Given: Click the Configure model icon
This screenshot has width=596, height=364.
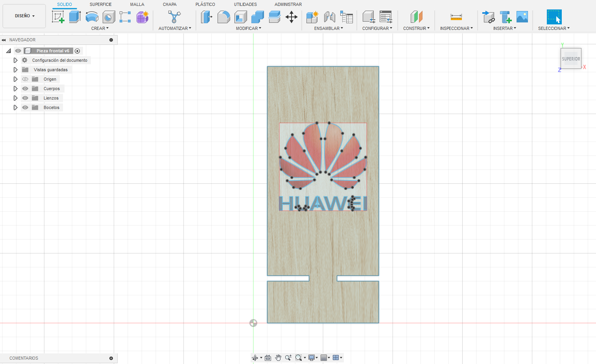Looking at the screenshot, I should pyautogui.click(x=369, y=17).
